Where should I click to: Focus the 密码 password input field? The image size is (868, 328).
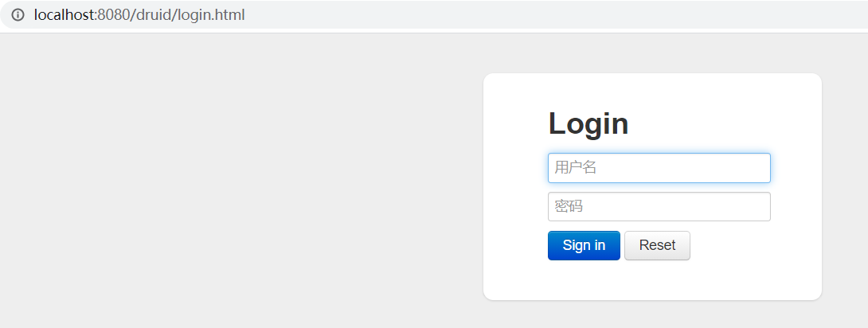659,206
